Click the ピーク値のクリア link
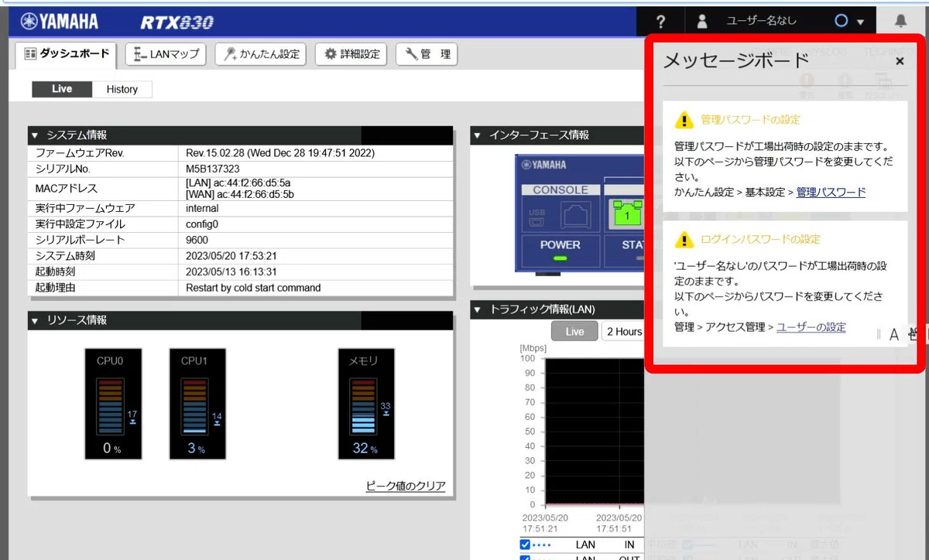 click(406, 486)
